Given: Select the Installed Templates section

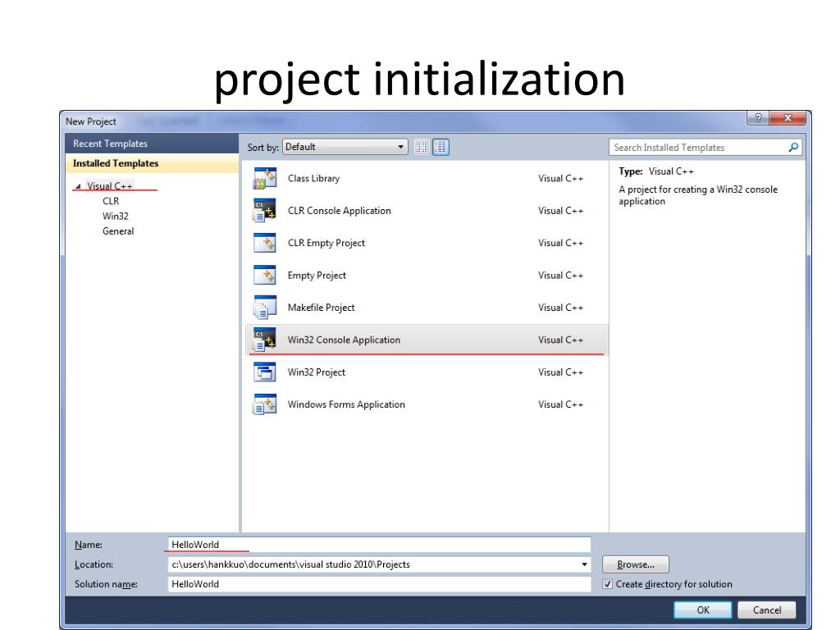Looking at the screenshot, I should coord(152,163).
